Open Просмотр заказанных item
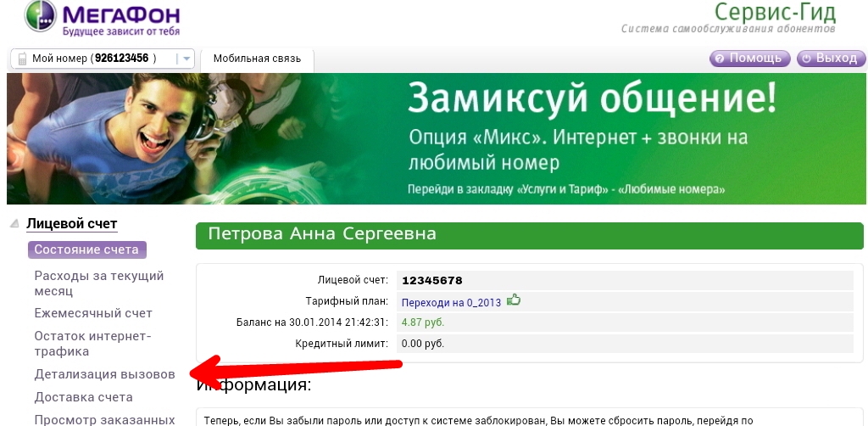Screen dimensions: 868x426 tap(103, 418)
